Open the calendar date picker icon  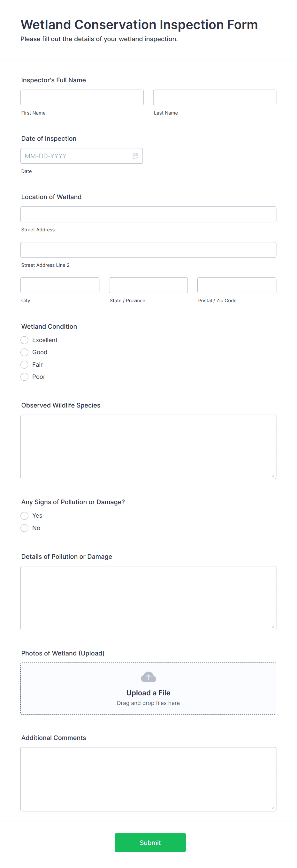[x=135, y=156]
